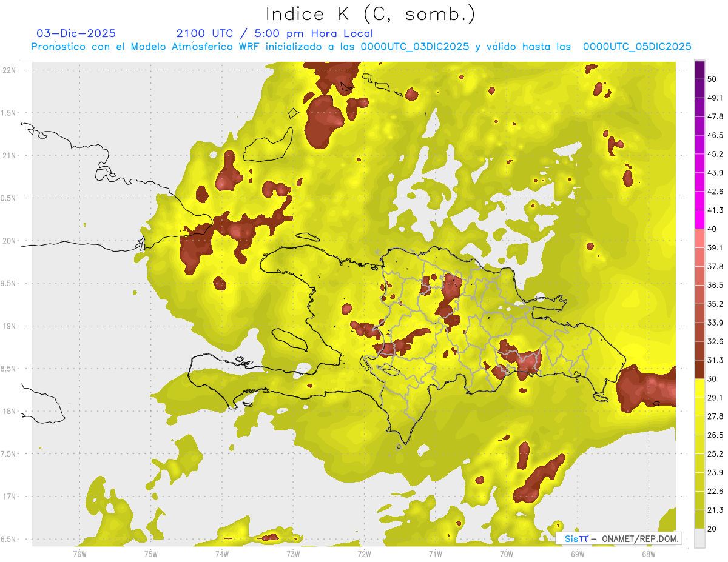
Task: Click the legend value '33.9'
Action: [715, 323]
